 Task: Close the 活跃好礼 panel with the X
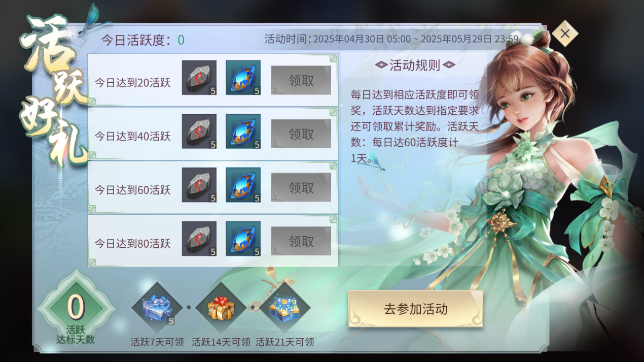point(565,34)
